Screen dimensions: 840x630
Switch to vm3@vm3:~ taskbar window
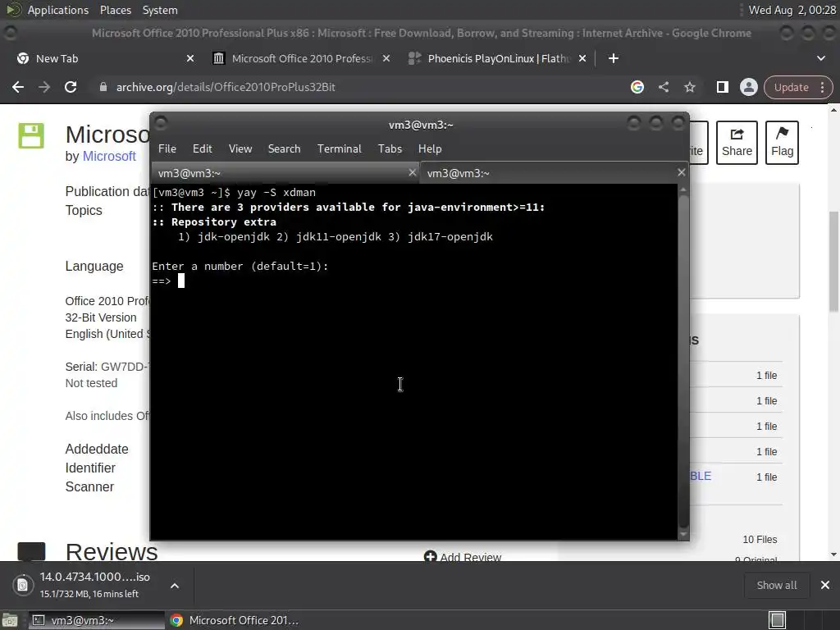[95, 620]
